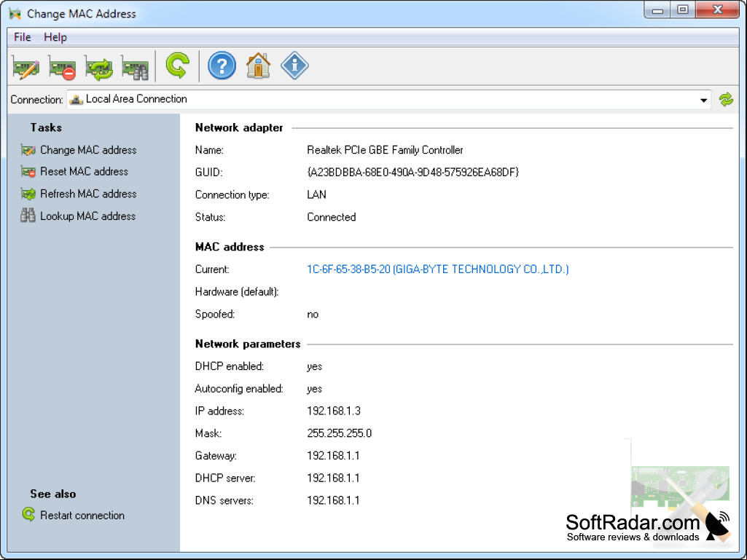This screenshot has width=747, height=560.
Task: Click the Home page house icon
Action: [258, 66]
